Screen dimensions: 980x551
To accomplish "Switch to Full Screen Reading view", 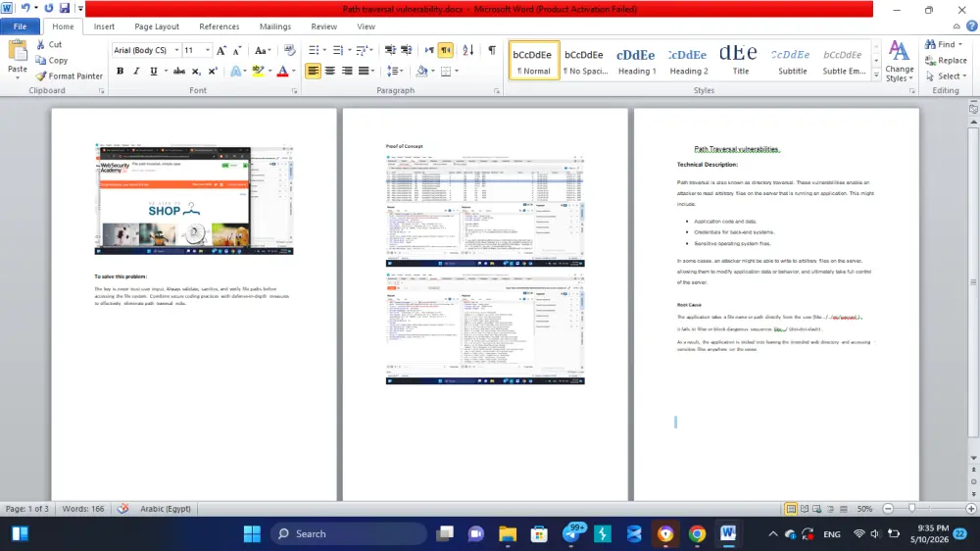I will click(x=805, y=509).
